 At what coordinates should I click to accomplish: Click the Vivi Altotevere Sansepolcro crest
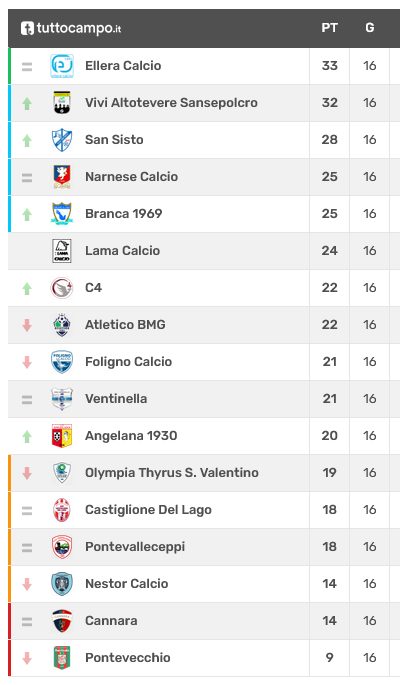(62, 103)
